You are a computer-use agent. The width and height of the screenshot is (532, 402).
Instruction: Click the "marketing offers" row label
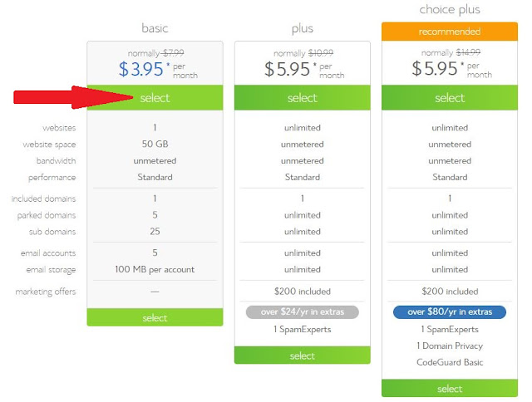(46, 292)
